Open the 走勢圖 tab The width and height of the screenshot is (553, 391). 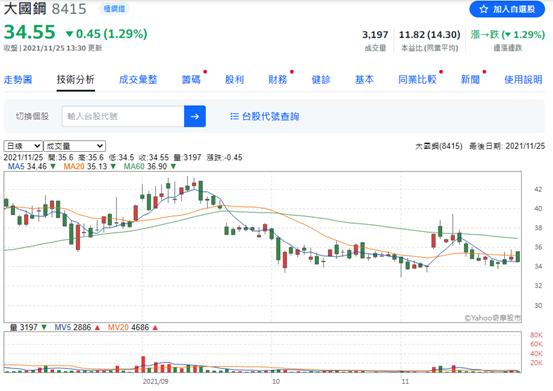pyautogui.click(x=18, y=79)
